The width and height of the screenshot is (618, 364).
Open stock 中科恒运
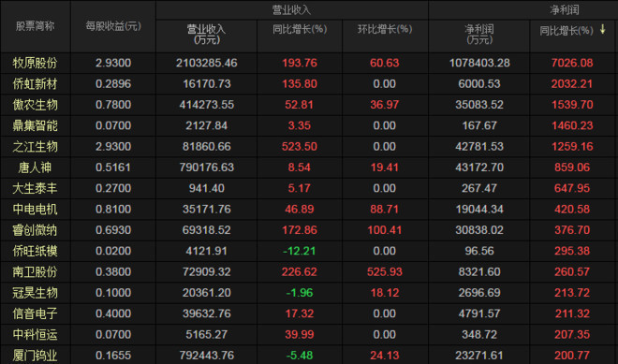(35, 334)
